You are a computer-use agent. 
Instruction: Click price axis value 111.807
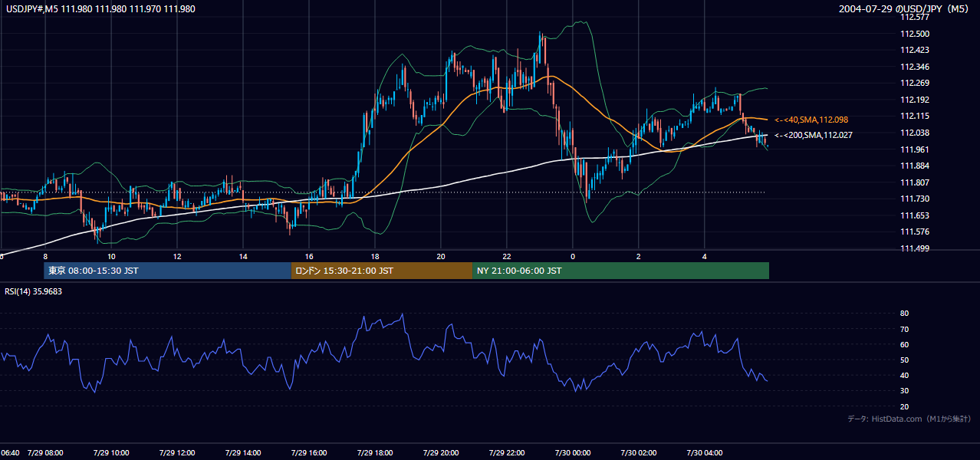coord(915,182)
